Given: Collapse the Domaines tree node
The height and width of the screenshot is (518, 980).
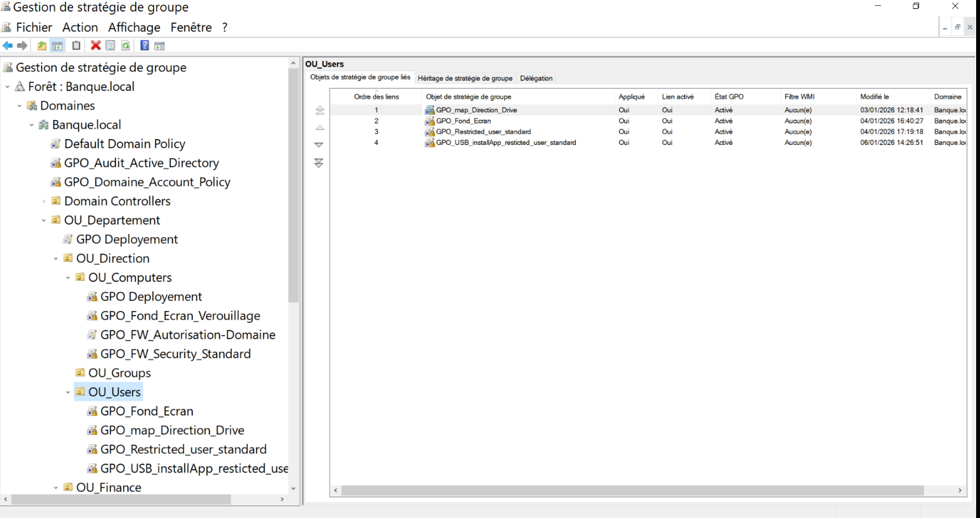Looking at the screenshot, I should pos(20,106).
